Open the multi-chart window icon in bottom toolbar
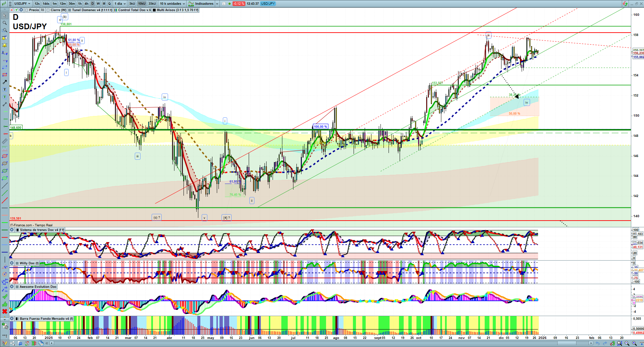This screenshot has height=347, width=644. point(41,343)
